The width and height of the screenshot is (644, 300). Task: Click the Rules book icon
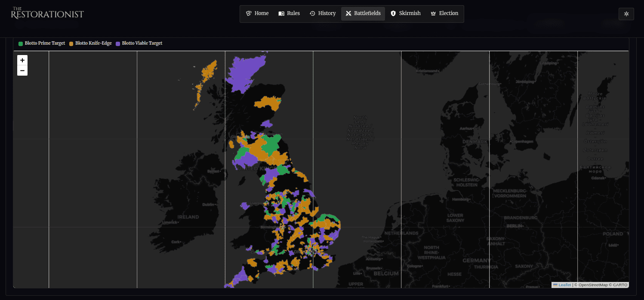coord(281,13)
